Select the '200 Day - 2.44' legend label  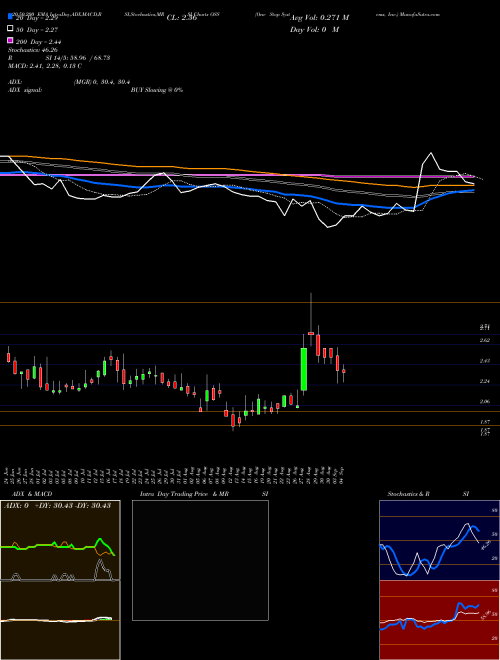pyautogui.click(x=38, y=41)
